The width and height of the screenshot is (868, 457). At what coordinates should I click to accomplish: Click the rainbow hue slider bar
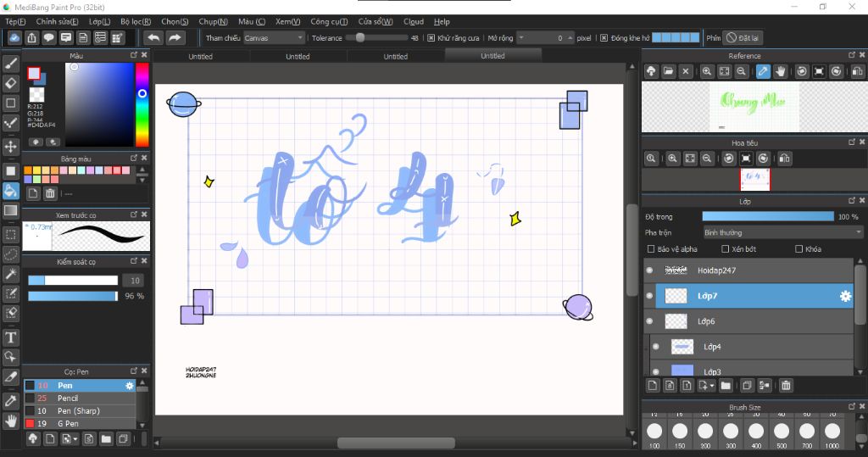coord(142,104)
